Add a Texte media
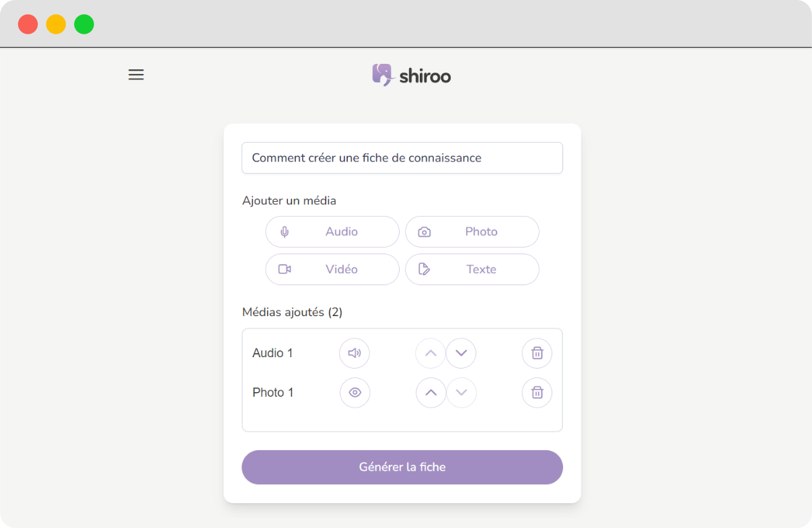 472,269
